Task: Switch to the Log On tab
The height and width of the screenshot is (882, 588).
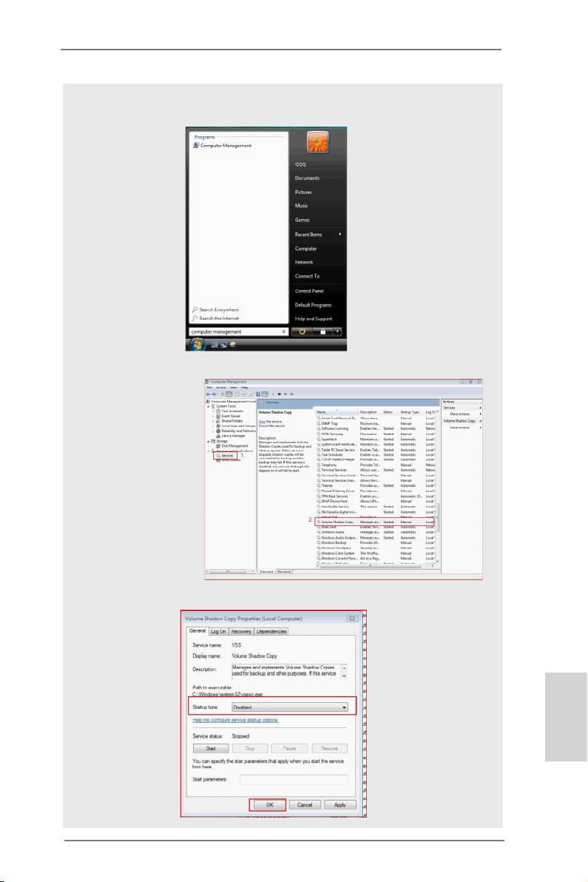Action: (x=218, y=631)
